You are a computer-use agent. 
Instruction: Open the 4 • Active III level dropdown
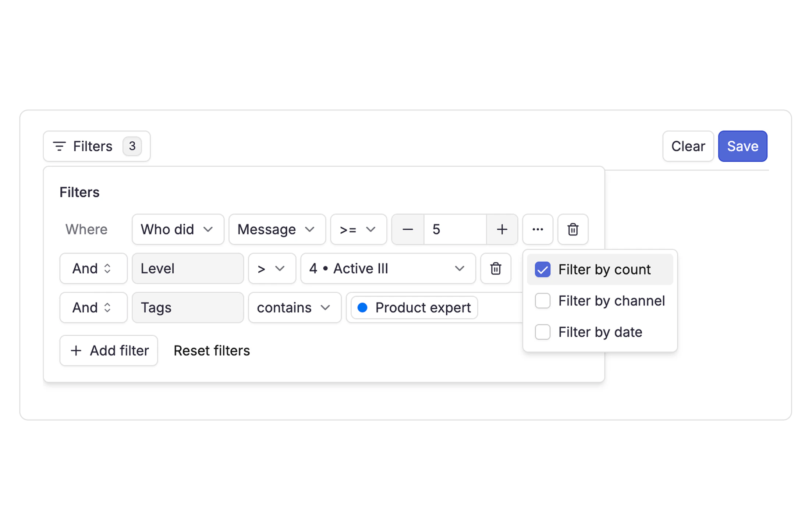pos(388,268)
